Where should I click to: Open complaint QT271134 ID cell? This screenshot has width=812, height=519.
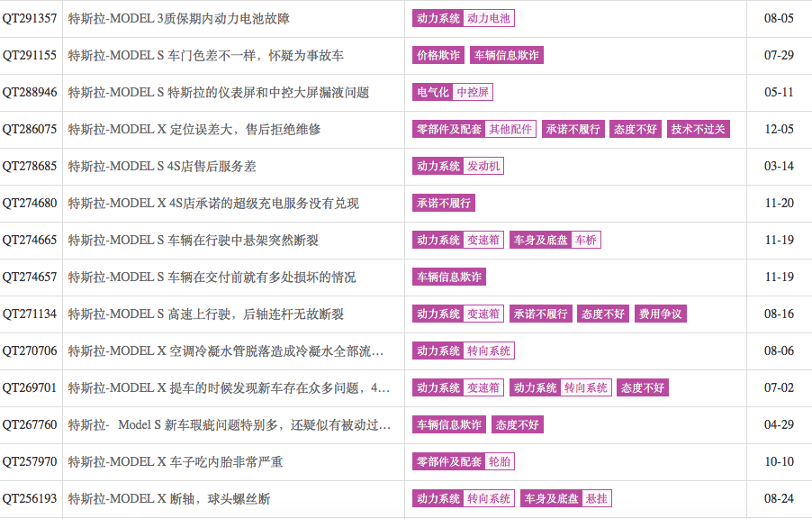(30, 314)
